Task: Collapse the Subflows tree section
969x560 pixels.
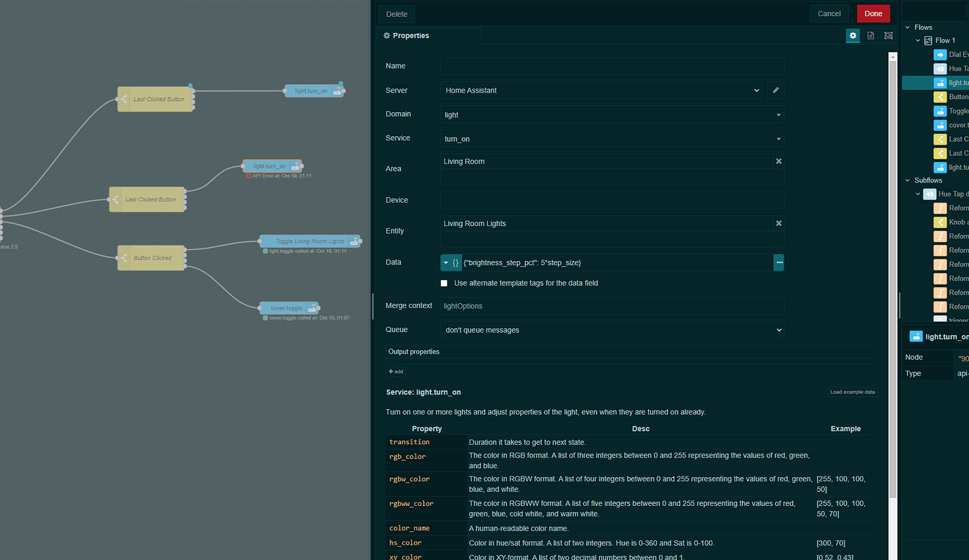Action: point(907,180)
